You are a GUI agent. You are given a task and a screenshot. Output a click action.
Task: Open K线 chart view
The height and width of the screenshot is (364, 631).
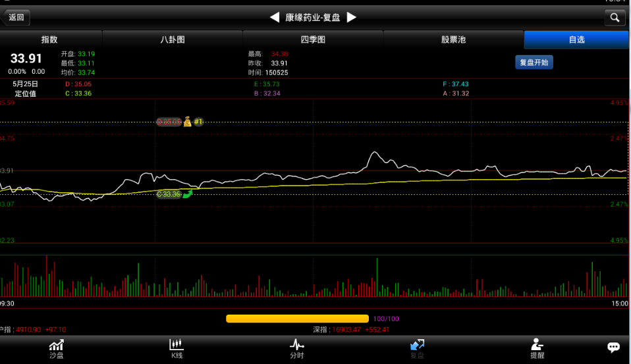coord(177,349)
